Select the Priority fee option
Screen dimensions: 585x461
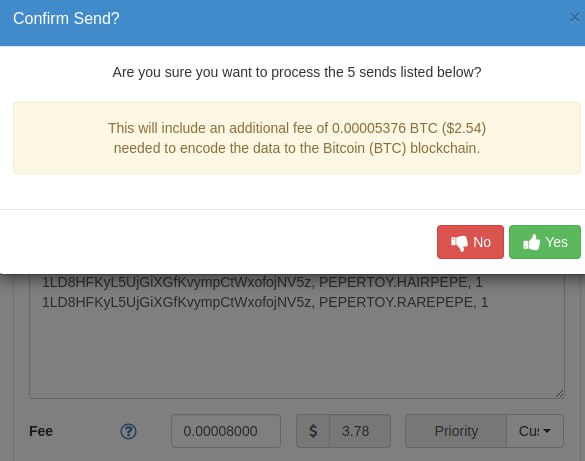tap(456, 431)
